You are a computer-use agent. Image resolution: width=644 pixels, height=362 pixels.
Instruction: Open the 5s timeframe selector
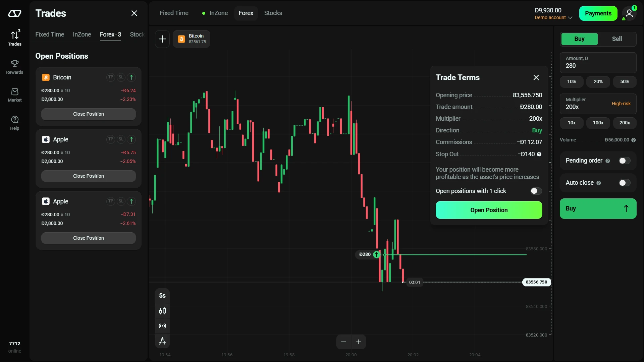(162, 296)
